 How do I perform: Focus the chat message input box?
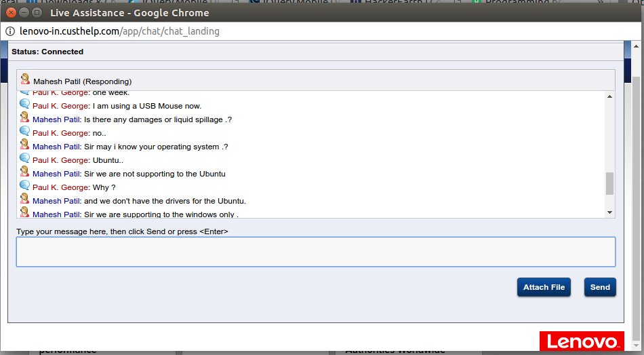pos(315,252)
